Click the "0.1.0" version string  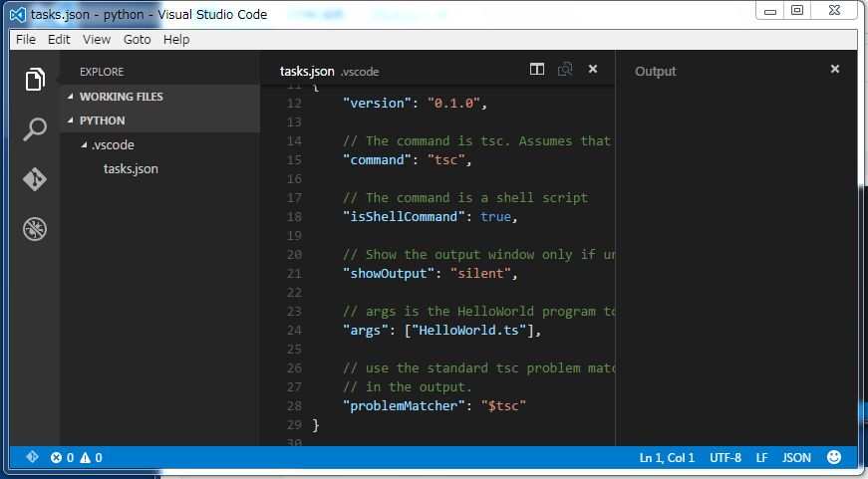pyautogui.click(x=453, y=103)
